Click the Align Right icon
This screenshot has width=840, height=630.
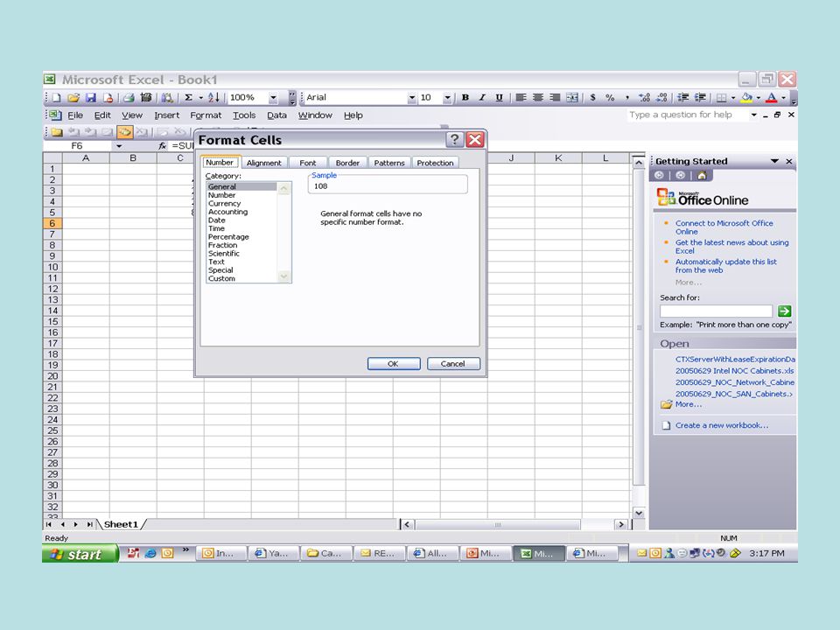tap(555, 97)
